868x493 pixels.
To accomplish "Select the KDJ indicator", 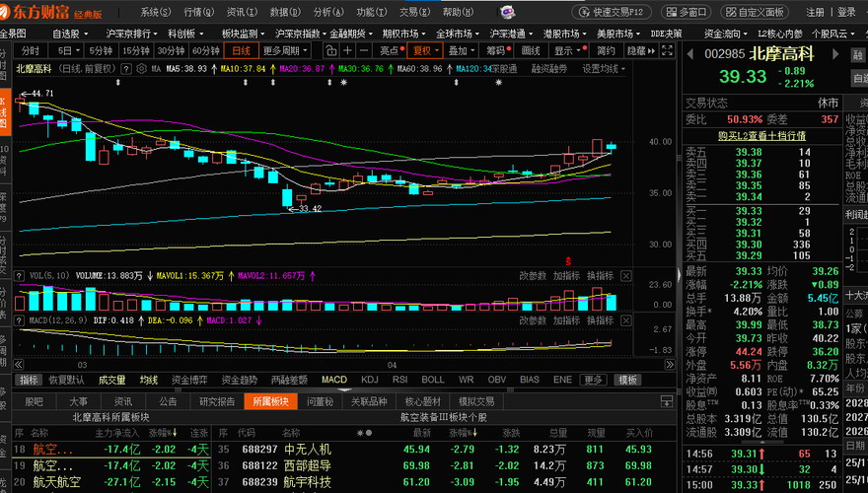I will click(x=369, y=380).
